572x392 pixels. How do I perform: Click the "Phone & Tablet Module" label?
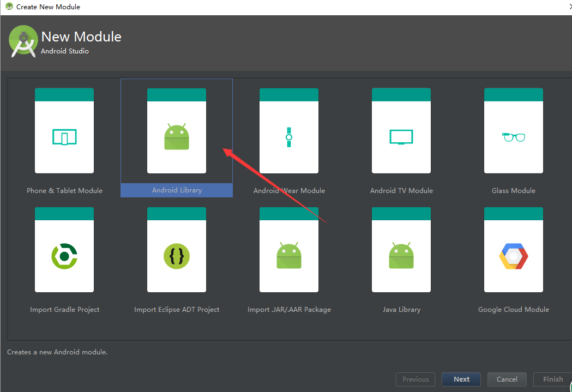pyautogui.click(x=64, y=190)
